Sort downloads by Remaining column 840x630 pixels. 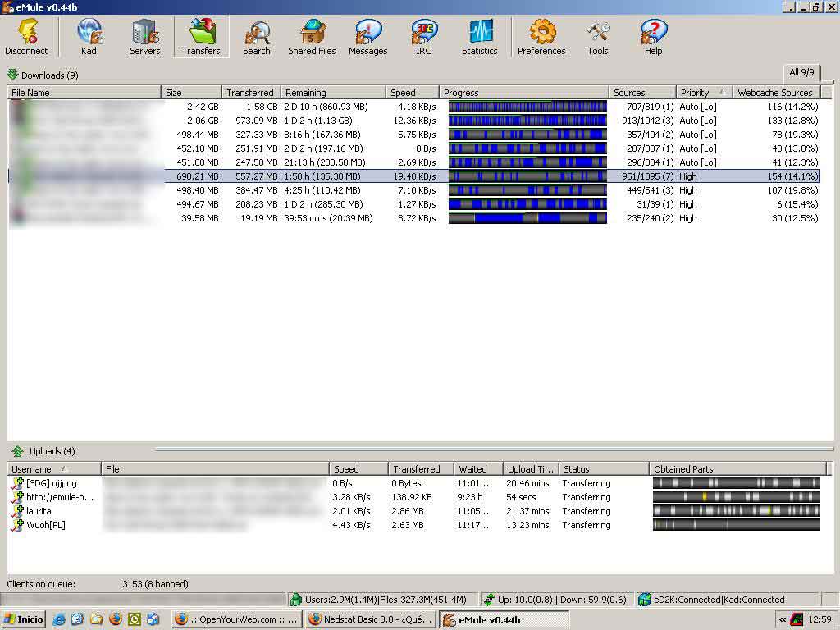(333, 92)
